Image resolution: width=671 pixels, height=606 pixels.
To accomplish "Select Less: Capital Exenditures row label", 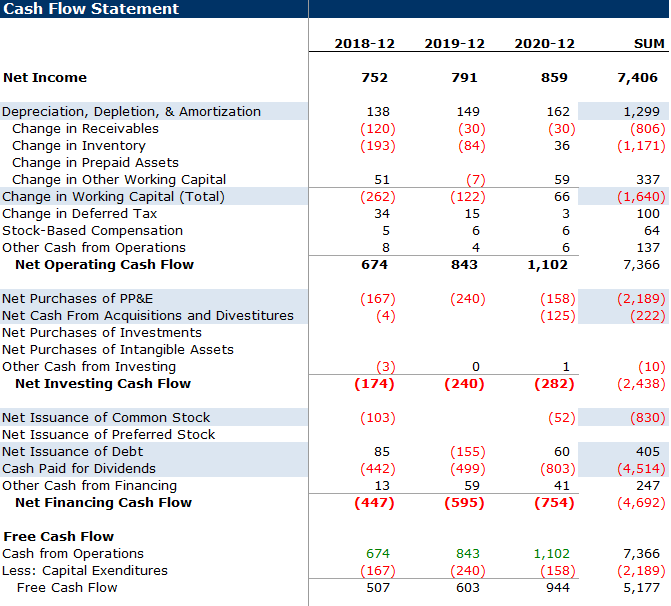I will [85, 571].
